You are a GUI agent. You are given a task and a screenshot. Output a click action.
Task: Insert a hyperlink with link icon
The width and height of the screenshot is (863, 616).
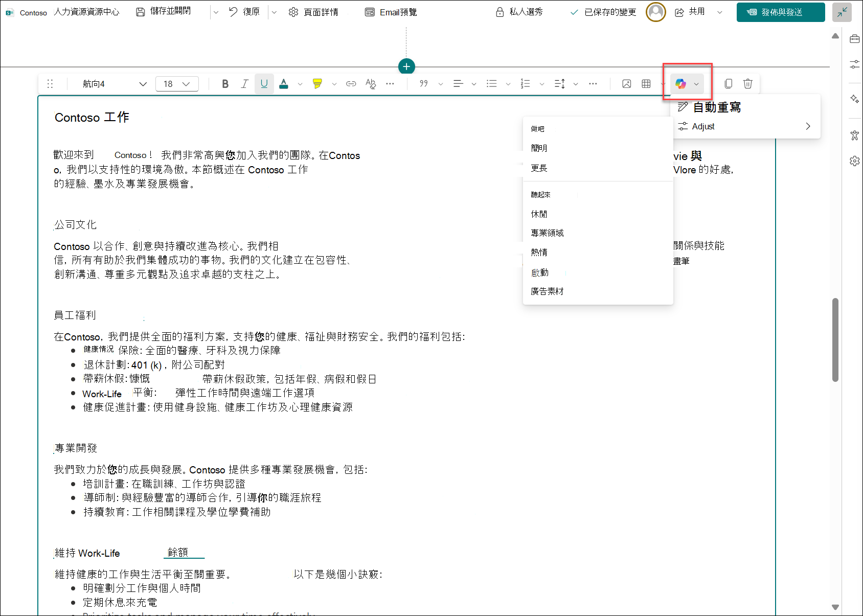click(351, 84)
